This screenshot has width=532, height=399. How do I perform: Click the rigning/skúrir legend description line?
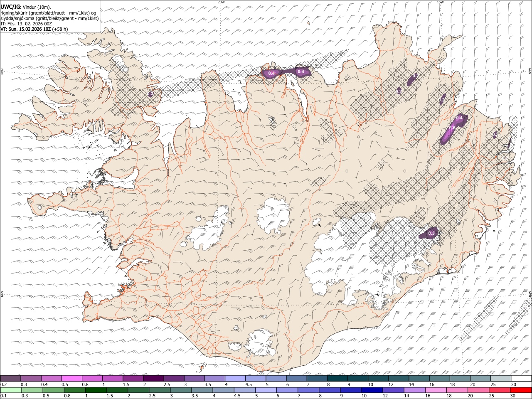(48, 12)
